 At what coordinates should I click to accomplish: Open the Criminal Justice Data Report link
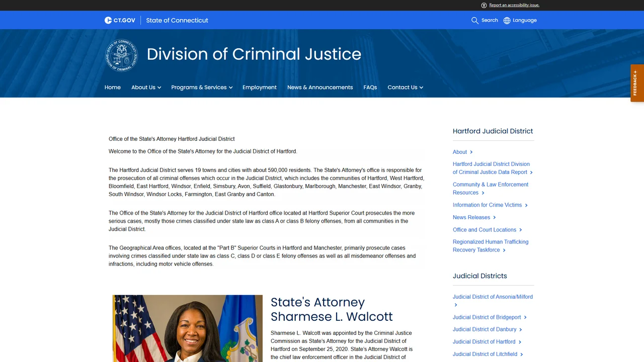click(493, 168)
